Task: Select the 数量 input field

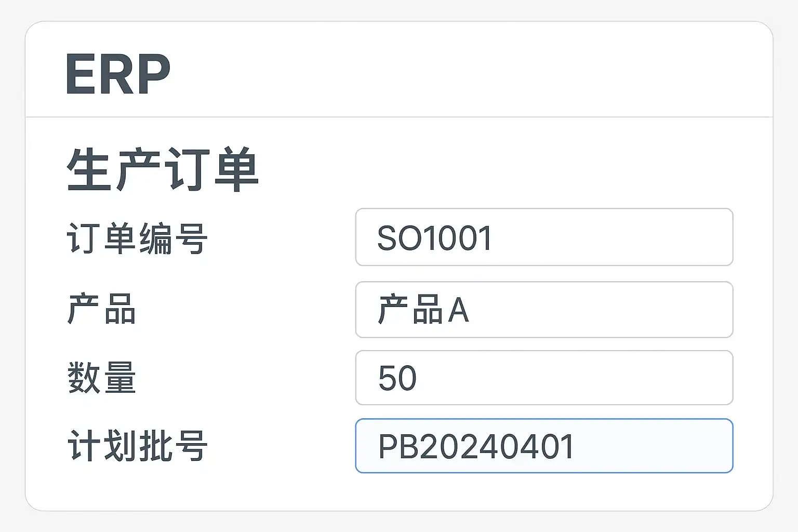Action: (543, 378)
